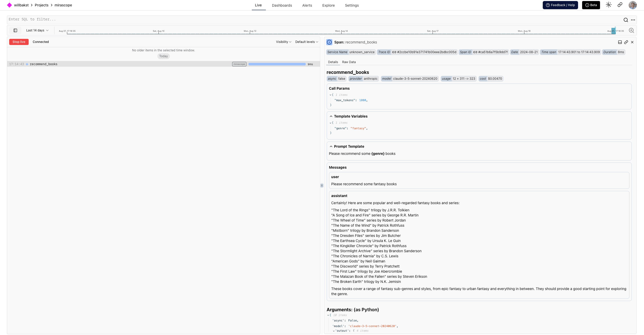Screen dimensions: 644x335
Task: Open the Default levels dropdown
Action: click(307, 42)
